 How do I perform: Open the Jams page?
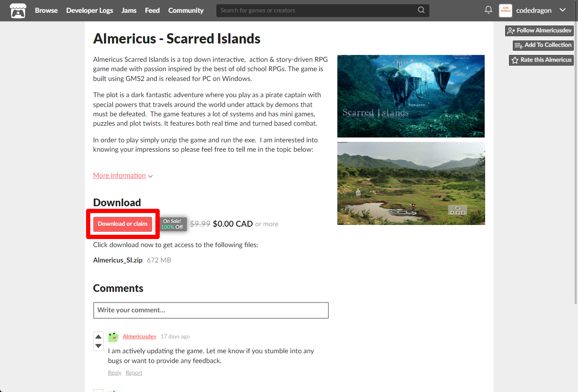(x=129, y=10)
